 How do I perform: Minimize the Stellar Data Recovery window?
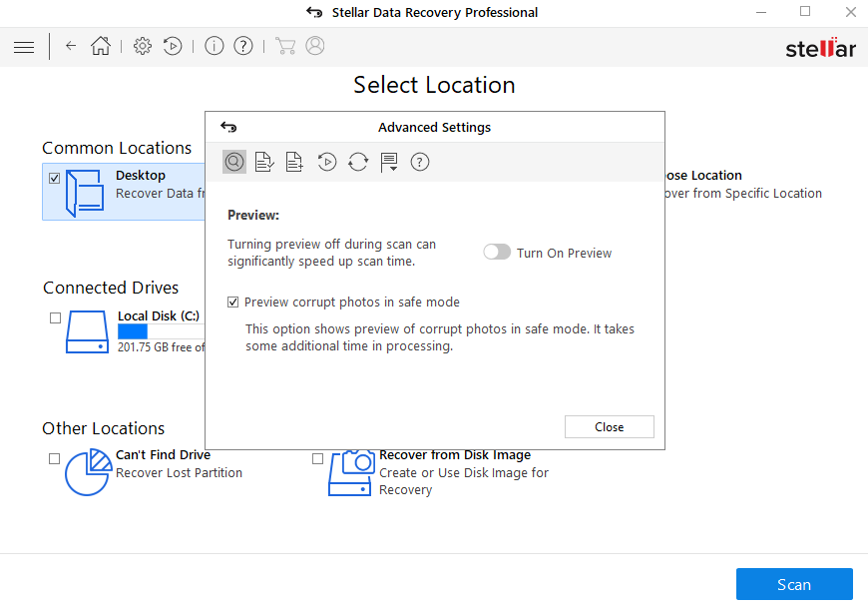point(761,12)
